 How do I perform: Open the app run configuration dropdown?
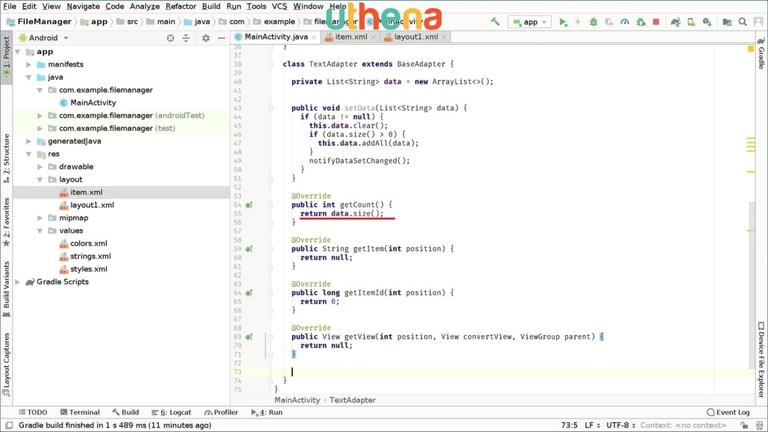pyautogui.click(x=530, y=21)
